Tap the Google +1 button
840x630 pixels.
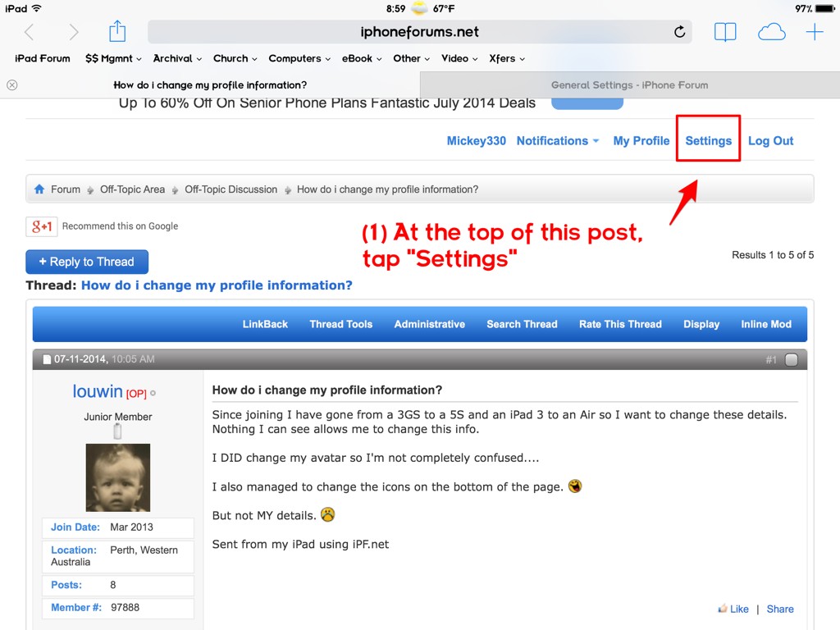coord(42,226)
